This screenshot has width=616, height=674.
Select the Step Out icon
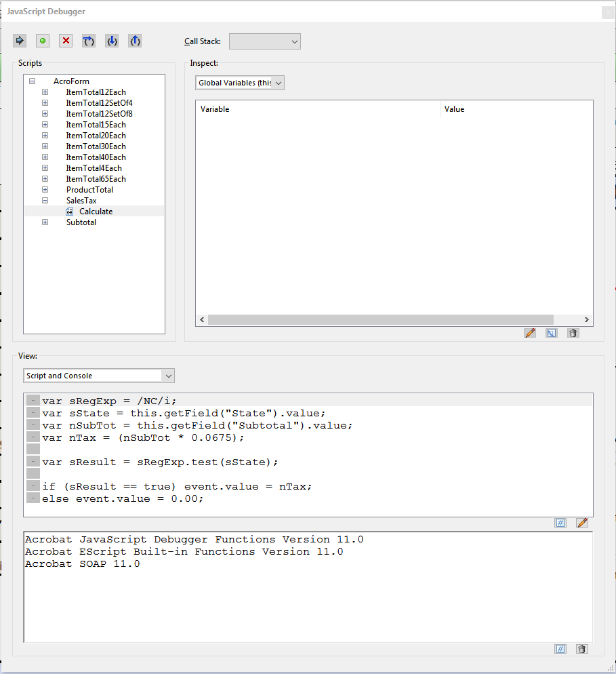(135, 41)
